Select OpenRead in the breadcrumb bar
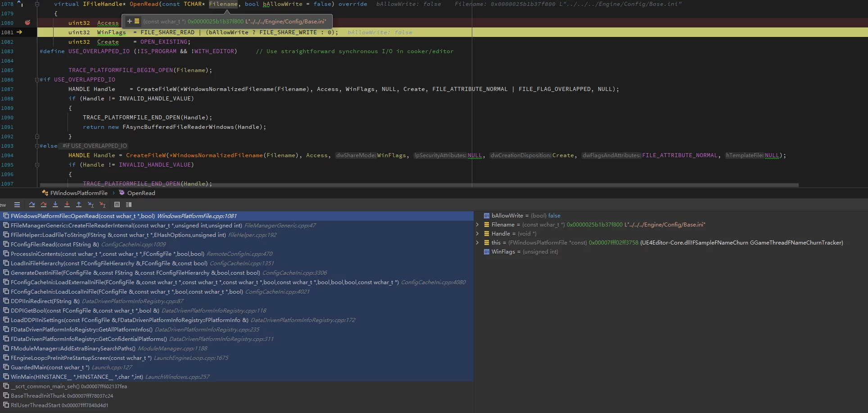The width and height of the screenshot is (868, 413). (141, 193)
